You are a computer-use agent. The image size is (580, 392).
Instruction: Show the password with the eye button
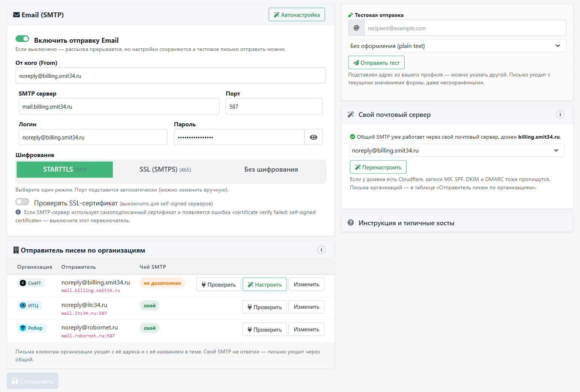point(314,137)
